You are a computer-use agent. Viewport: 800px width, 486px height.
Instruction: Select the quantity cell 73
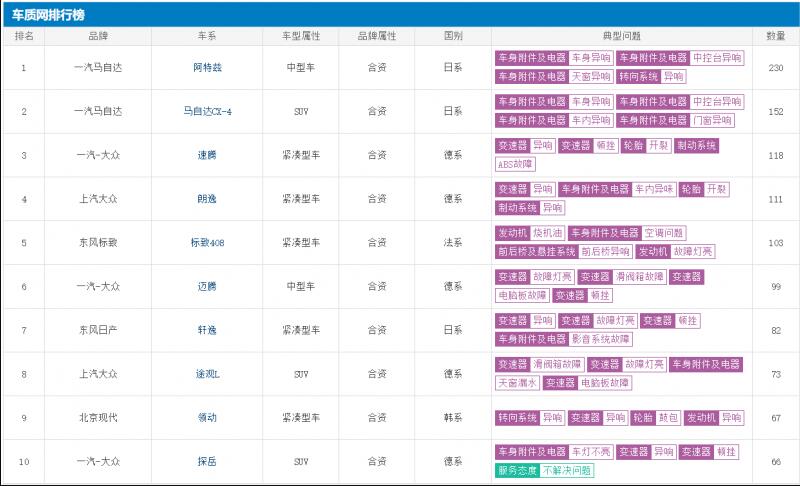776,374
